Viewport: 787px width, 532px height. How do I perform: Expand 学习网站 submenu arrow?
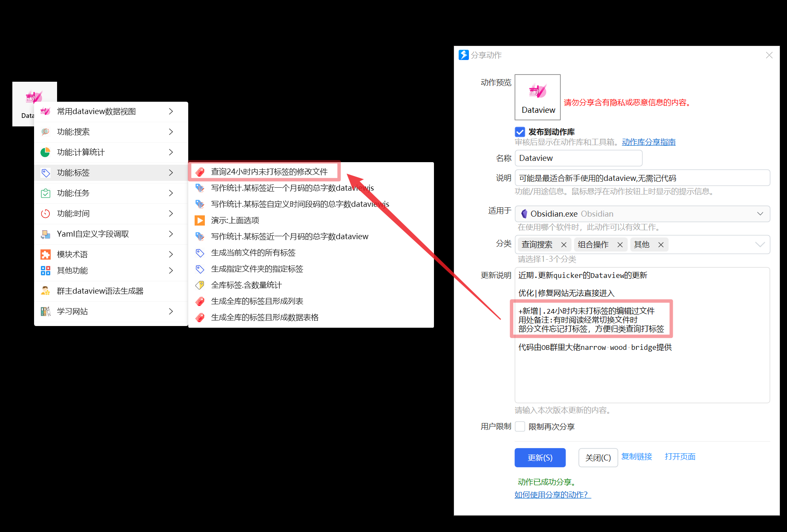(x=171, y=312)
